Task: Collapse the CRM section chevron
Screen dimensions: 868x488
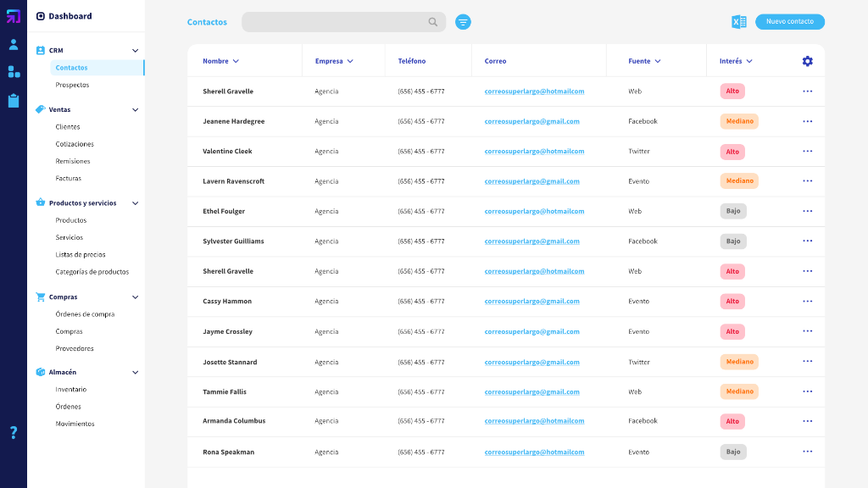Action: (135, 50)
